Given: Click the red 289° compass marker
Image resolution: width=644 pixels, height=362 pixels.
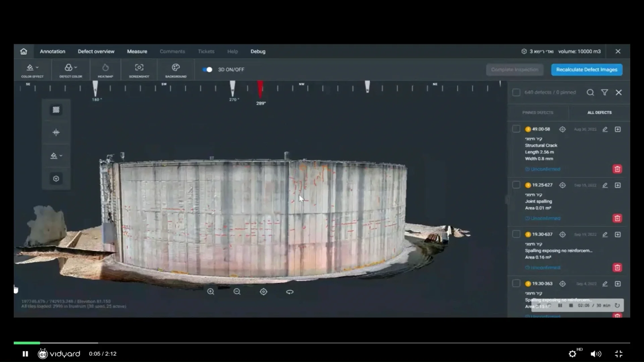Looking at the screenshot, I should point(260,90).
